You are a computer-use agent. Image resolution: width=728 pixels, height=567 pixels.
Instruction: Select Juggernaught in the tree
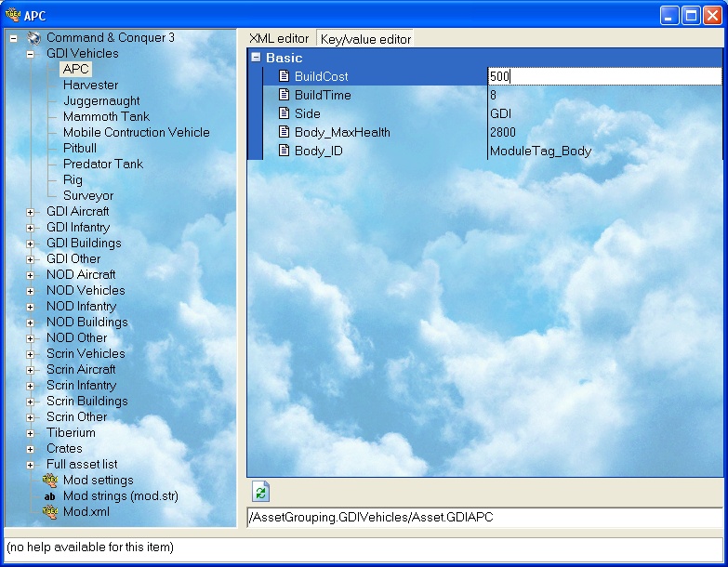101,100
